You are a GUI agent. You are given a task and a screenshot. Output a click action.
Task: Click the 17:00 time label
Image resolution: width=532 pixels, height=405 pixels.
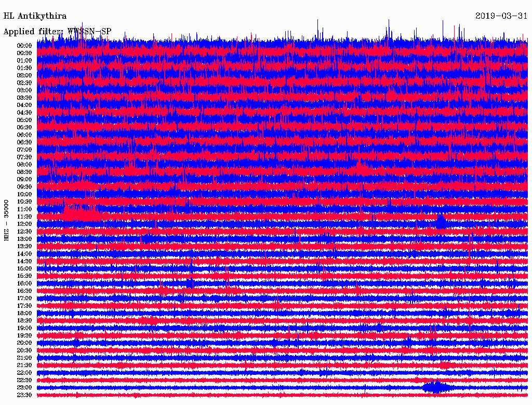coord(24,298)
